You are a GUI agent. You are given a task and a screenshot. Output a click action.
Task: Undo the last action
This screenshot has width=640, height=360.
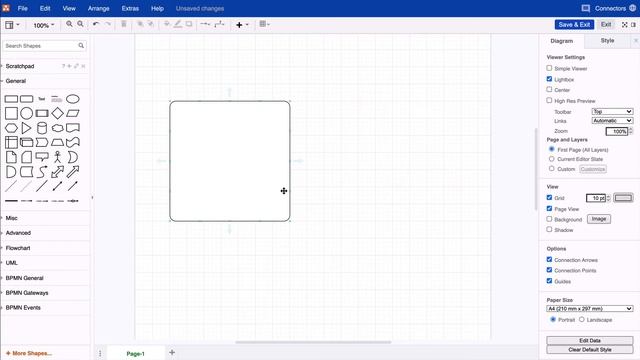point(96,24)
